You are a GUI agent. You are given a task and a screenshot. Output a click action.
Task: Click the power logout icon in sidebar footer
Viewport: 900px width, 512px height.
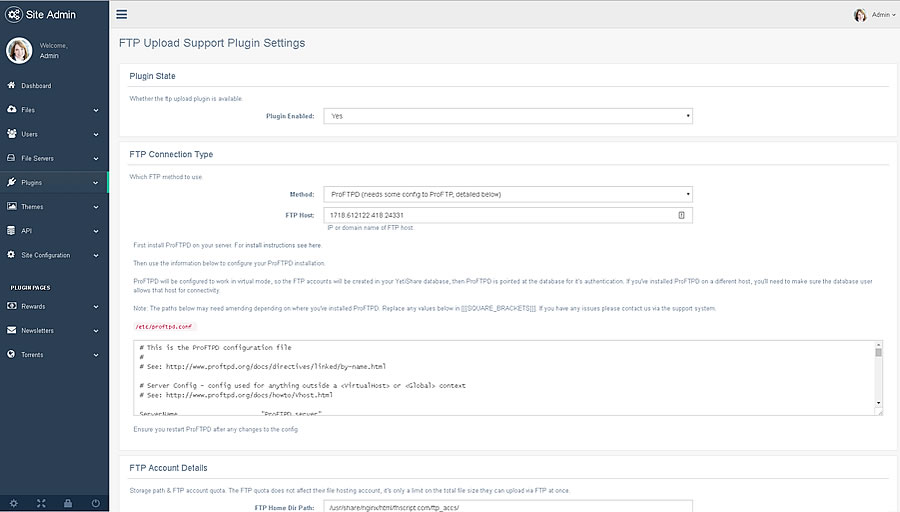95,503
